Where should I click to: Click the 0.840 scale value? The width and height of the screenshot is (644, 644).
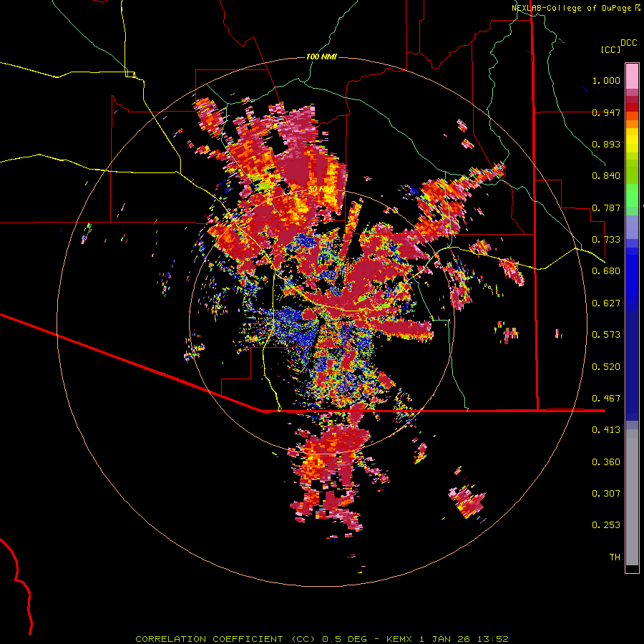click(606, 176)
